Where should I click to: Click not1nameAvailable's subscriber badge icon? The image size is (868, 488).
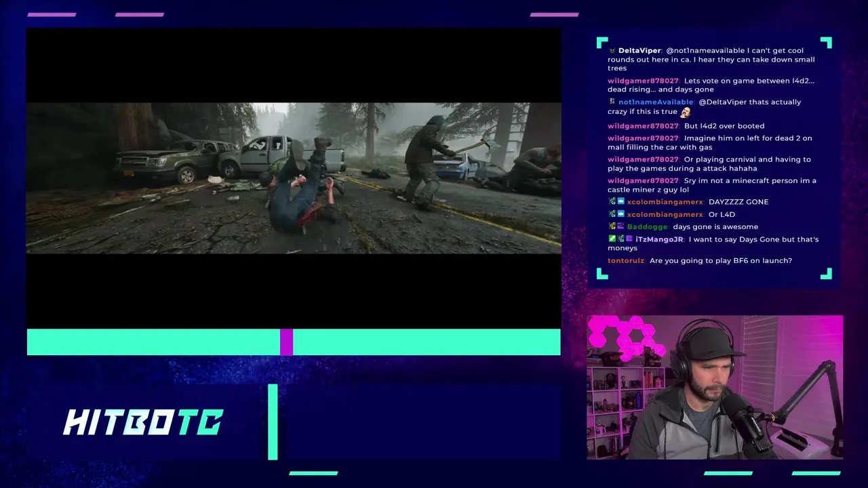point(612,102)
